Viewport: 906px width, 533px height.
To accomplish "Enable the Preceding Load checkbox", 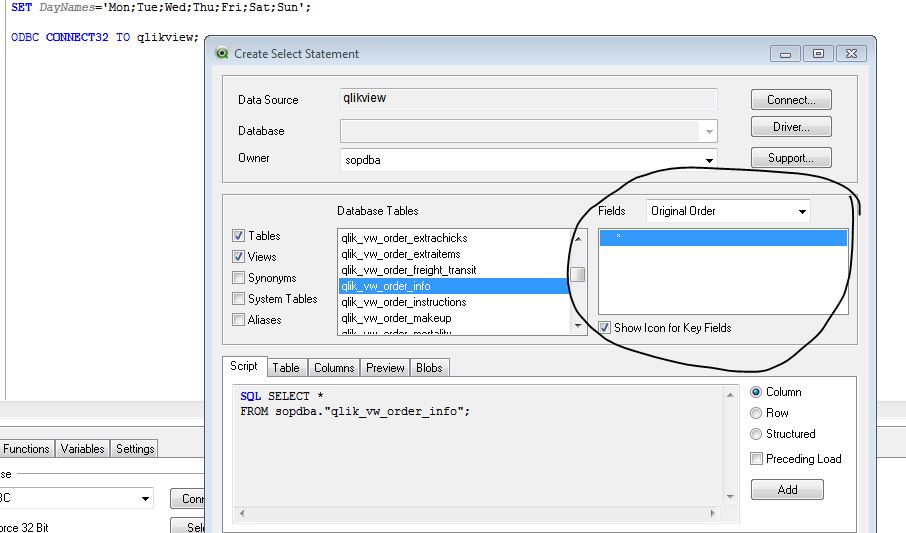I will [756, 459].
